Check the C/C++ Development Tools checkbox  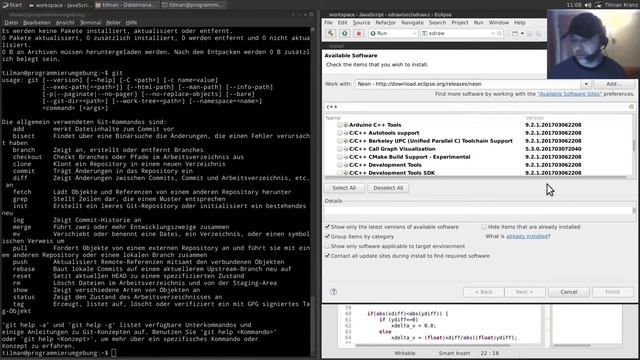(x=339, y=165)
